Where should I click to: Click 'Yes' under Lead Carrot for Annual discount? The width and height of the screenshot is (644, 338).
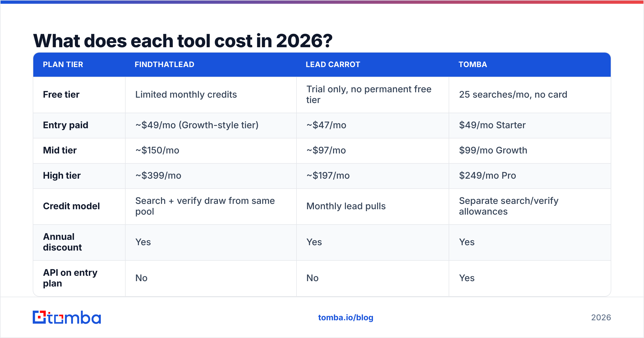click(x=314, y=242)
